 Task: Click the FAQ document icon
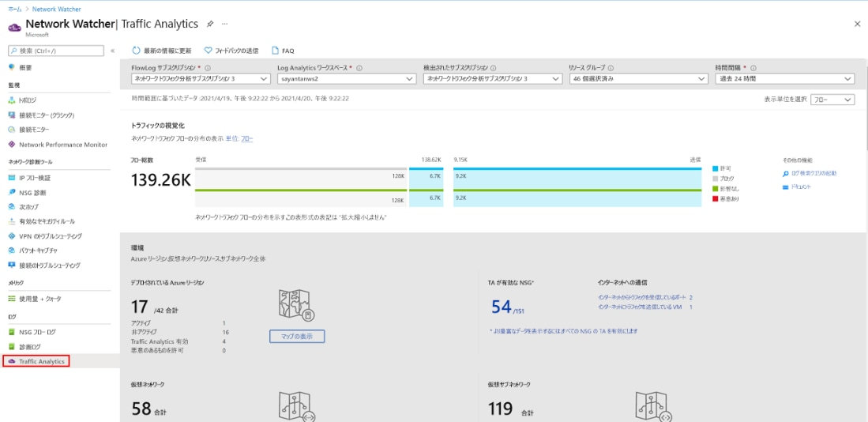(x=275, y=51)
